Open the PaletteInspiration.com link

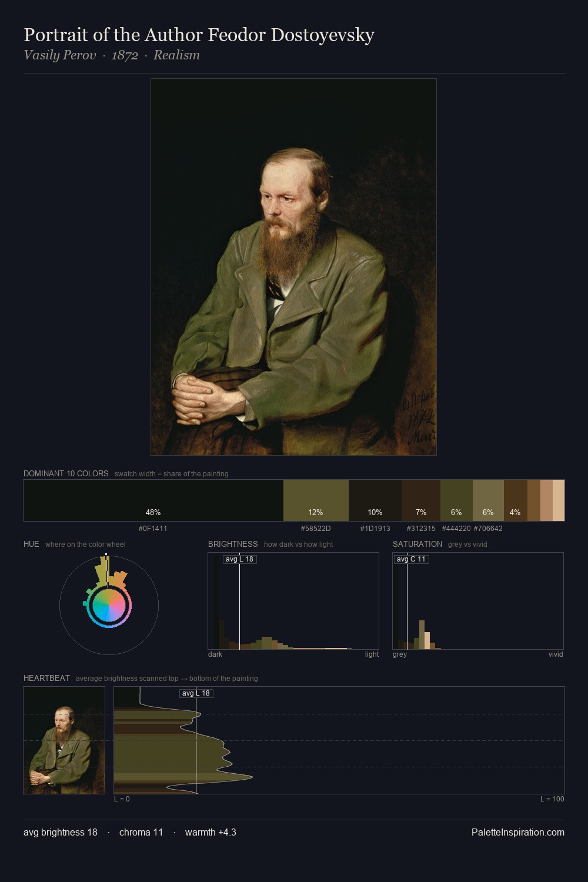point(518,832)
